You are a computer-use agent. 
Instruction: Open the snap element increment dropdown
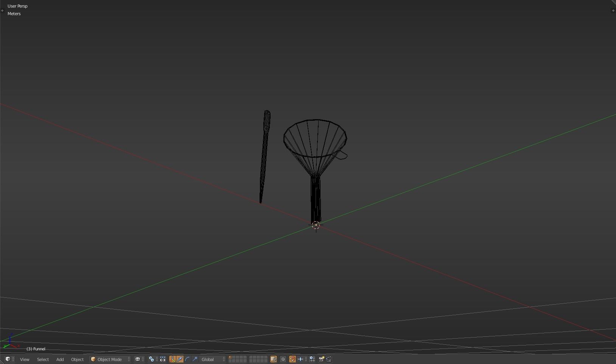coord(302,359)
